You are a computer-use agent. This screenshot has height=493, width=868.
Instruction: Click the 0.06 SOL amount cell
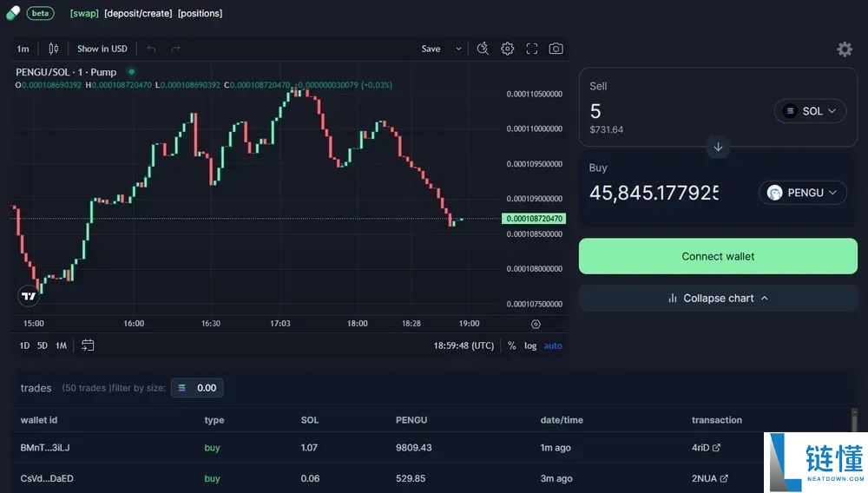click(310, 478)
